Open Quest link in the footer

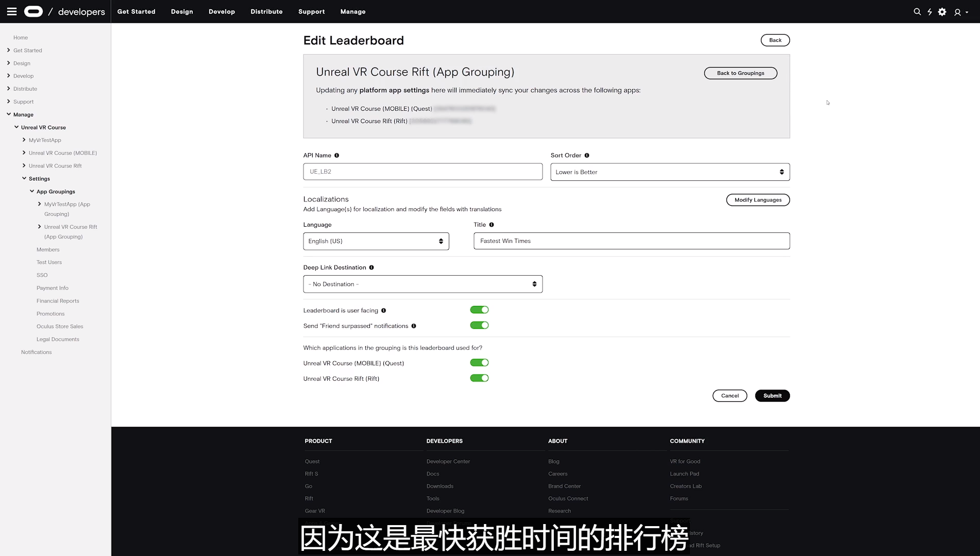point(312,461)
